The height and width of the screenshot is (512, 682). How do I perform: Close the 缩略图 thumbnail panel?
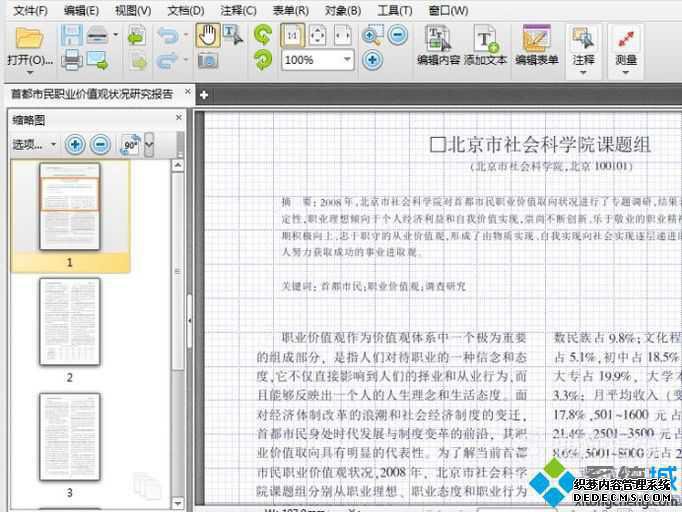click(x=178, y=117)
